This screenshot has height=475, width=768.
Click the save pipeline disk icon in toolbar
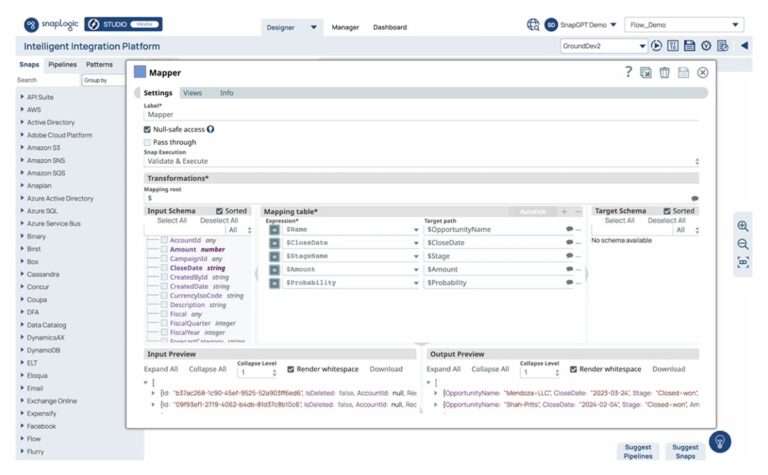point(689,46)
